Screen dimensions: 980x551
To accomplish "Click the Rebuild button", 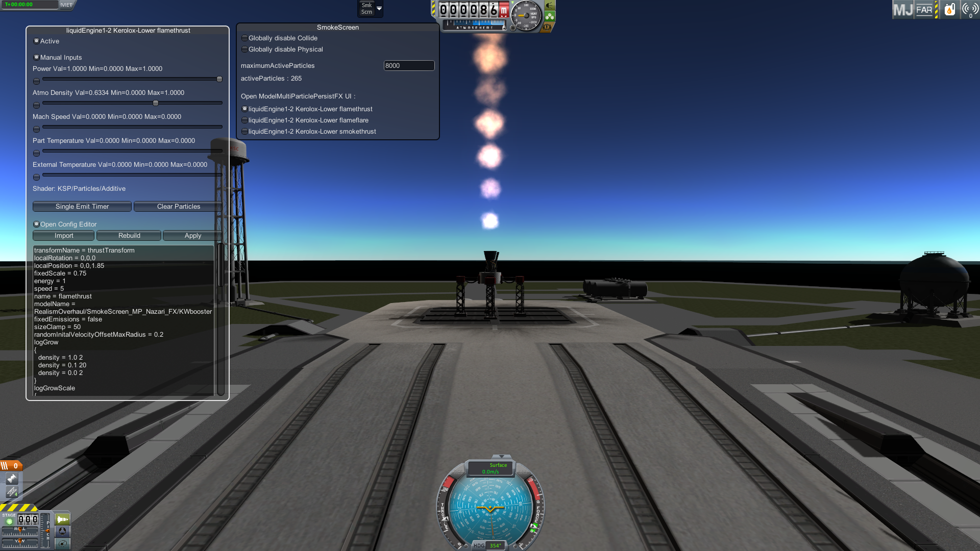I will [129, 235].
